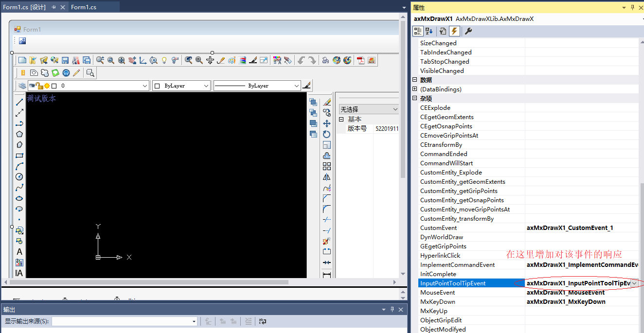The image size is (644, 333).
Task: Open the InputPointToolTipEvent handler dropdown
Action: tap(634, 283)
